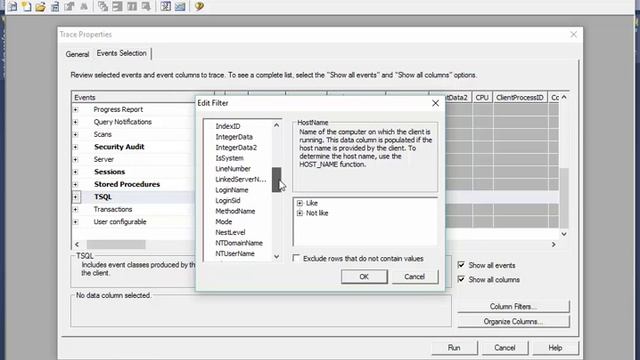Select the Events Selection tab

(x=122, y=53)
